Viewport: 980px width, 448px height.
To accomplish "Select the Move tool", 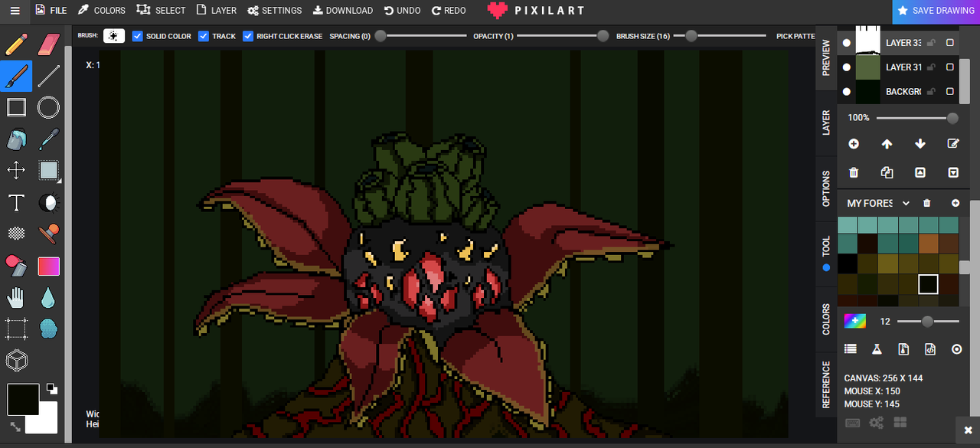I will click(x=16, y=170).
